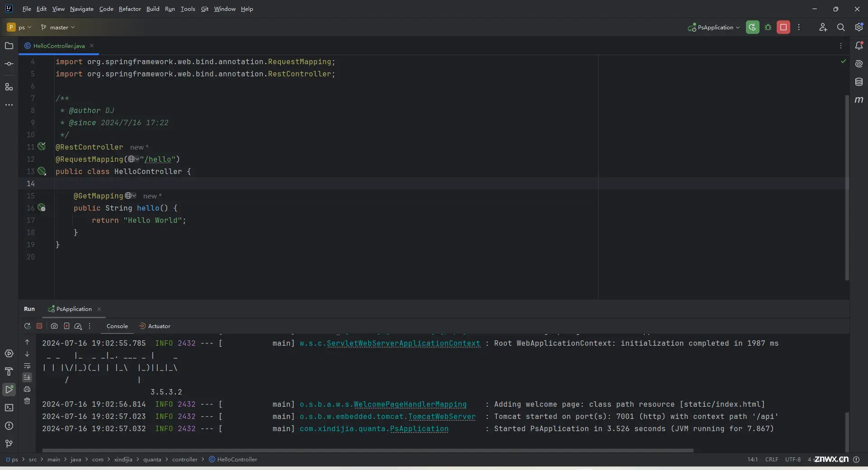Open Maven tool window
Viewport: 868px width, 470px height.
[859, 100]
